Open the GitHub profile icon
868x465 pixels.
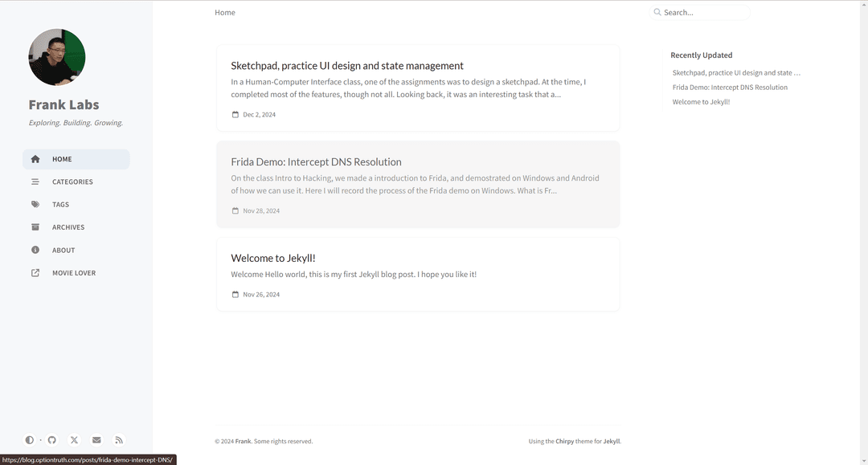(x=52, y=440)
